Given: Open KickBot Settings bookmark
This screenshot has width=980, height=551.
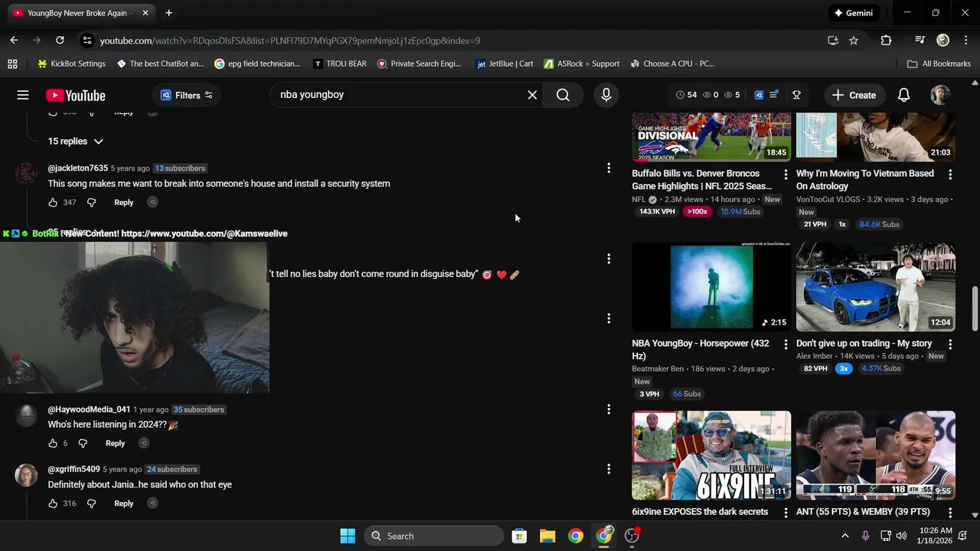Looking at the screenshot, I should pyautogui.click(x=71, y=64).
